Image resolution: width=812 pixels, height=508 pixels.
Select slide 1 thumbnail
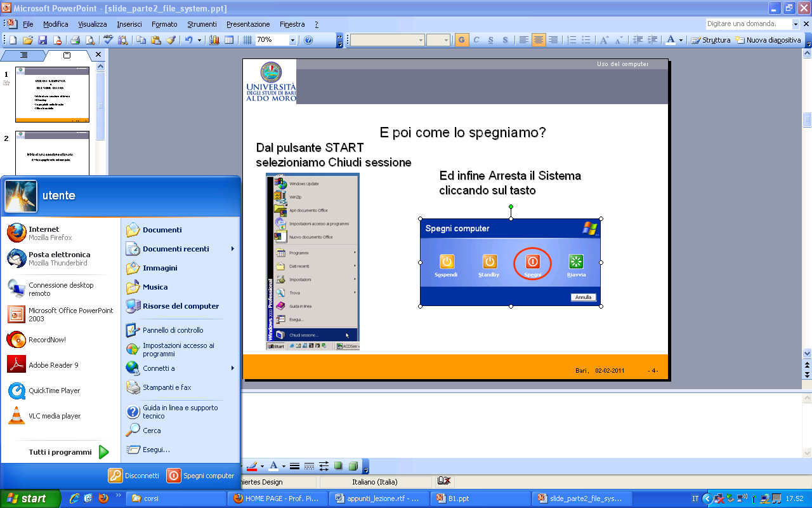[x=52, y=95]
